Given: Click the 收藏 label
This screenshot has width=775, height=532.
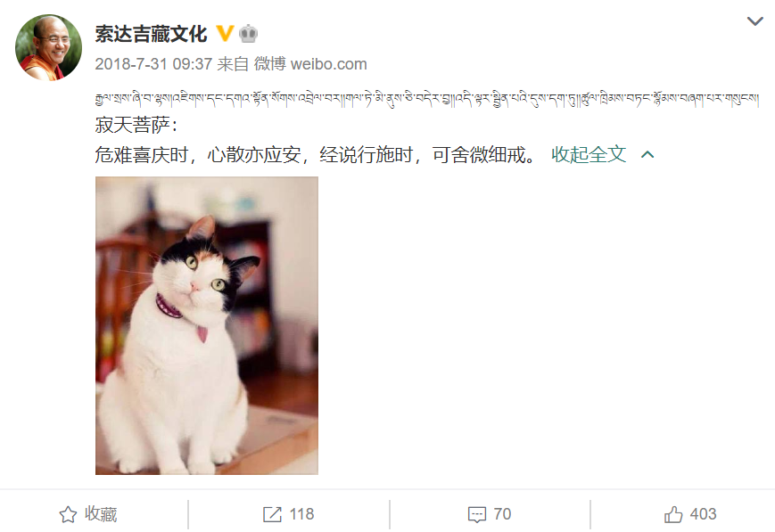Looking at the screenshot, I should (x=101, y=514).
